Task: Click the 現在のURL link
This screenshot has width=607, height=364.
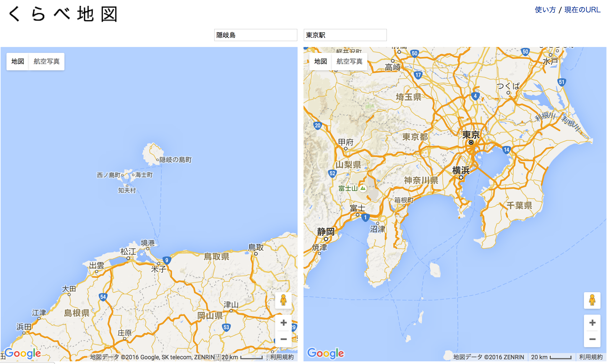Action: (582, 10)
